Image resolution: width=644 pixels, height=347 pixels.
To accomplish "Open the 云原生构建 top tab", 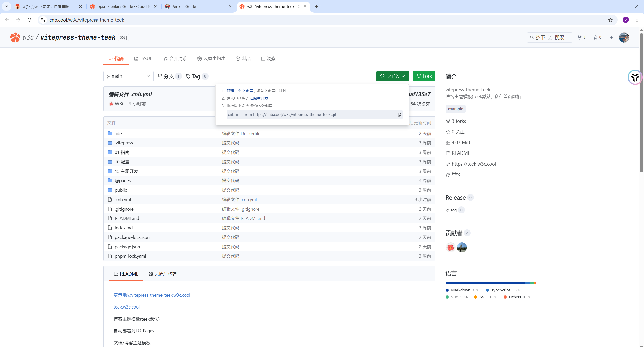I will (211, 59).
